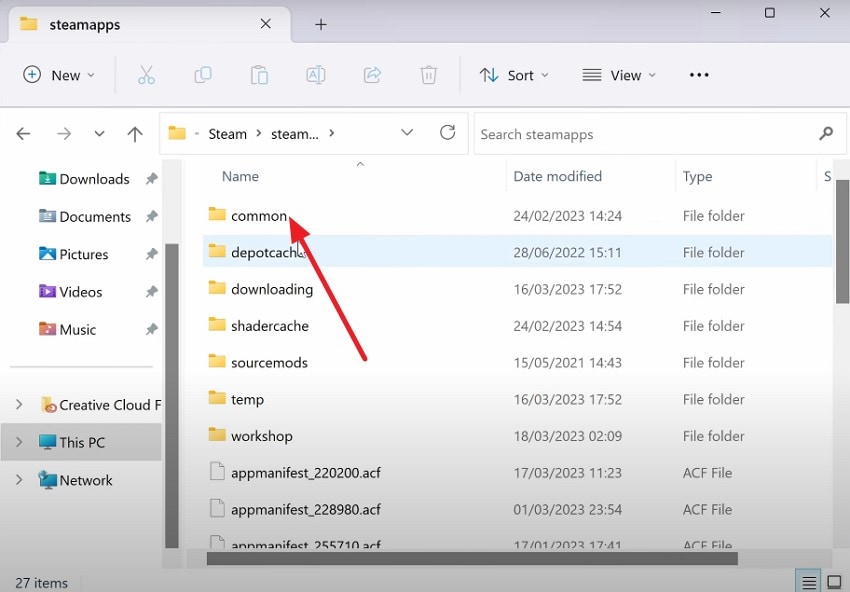
Task: Sort files by the Date modified column
Action: click(x=557, y=176)
